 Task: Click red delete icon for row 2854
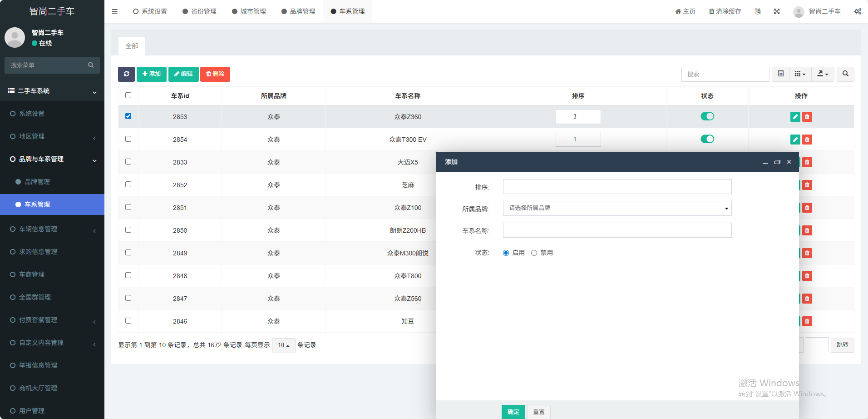tap(807, 140)
